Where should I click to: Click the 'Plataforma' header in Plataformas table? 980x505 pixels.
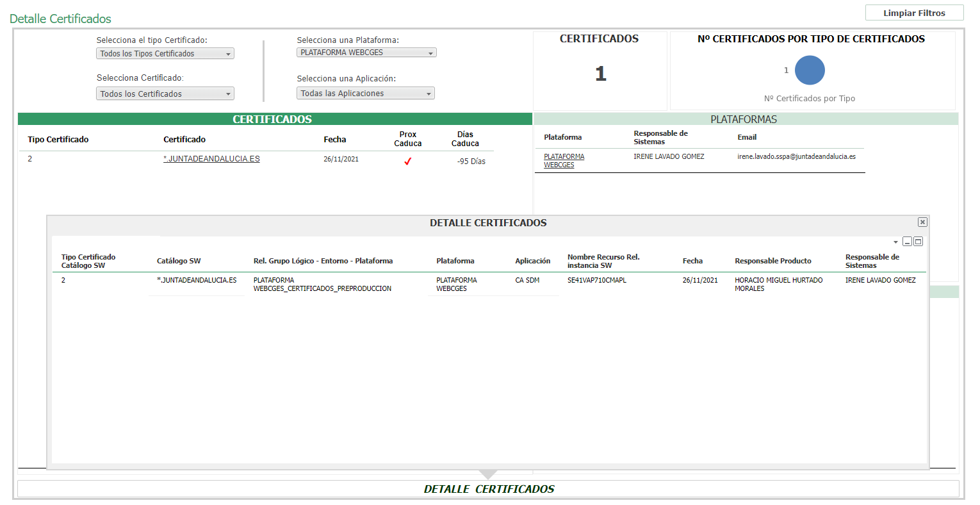click(562, 137)
